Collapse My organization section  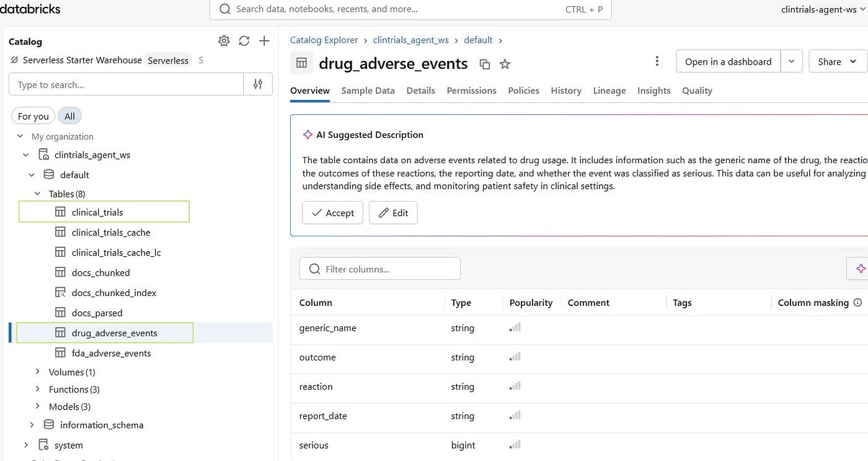click(20, 137)
